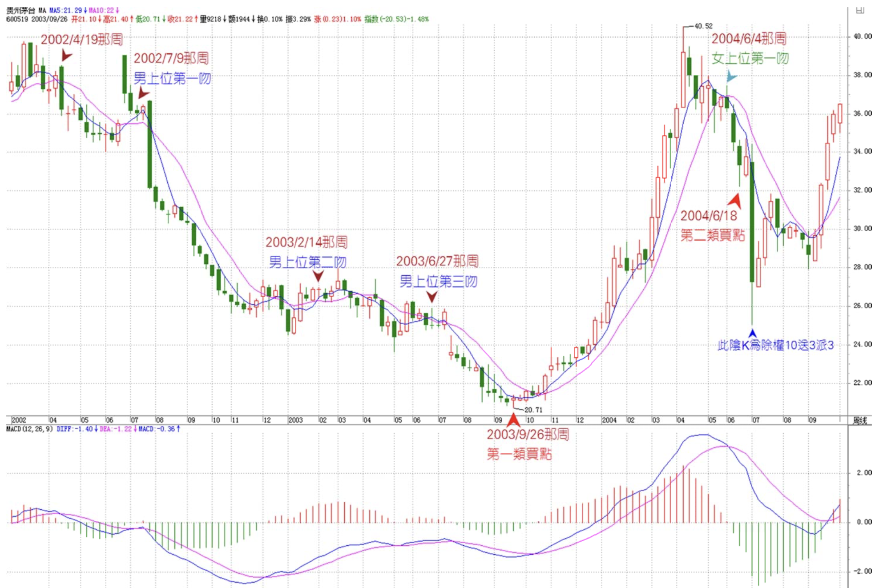This screenshot has height=588, width=879.
Task: Click the 40.52 high price label
Action: (703, 26)
